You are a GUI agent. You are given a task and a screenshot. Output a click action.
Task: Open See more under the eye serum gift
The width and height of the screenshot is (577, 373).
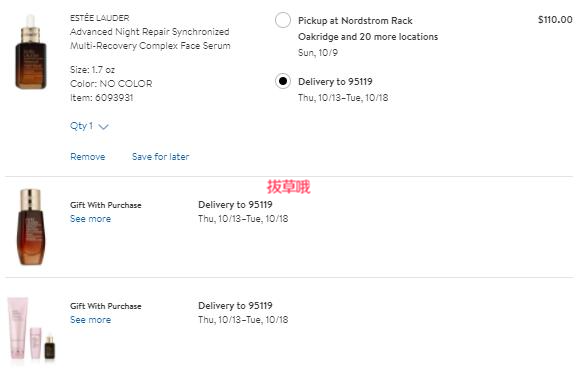point(91,219)
